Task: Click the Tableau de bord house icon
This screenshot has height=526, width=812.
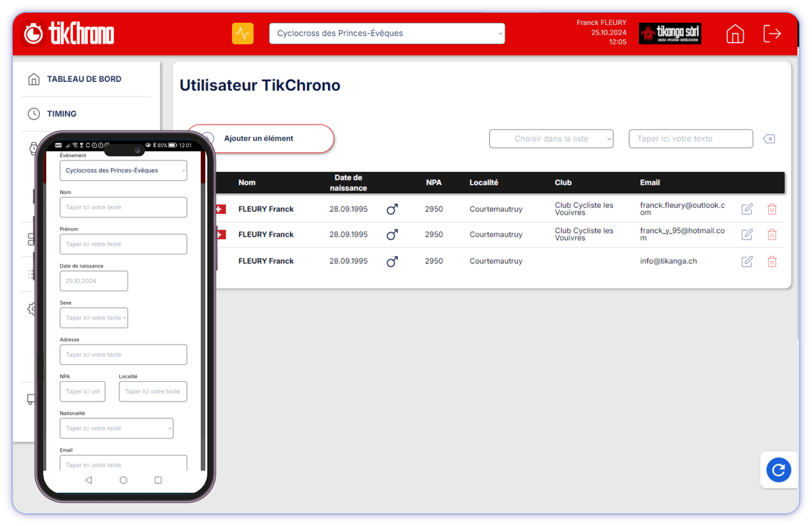Action: pos(34,79)
